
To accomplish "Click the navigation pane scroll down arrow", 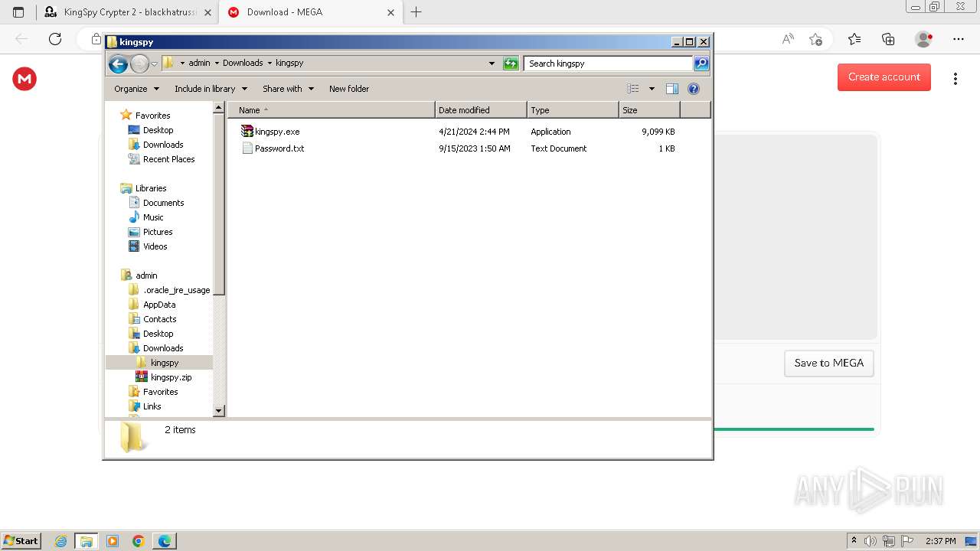I will click(x=219, y=411).
